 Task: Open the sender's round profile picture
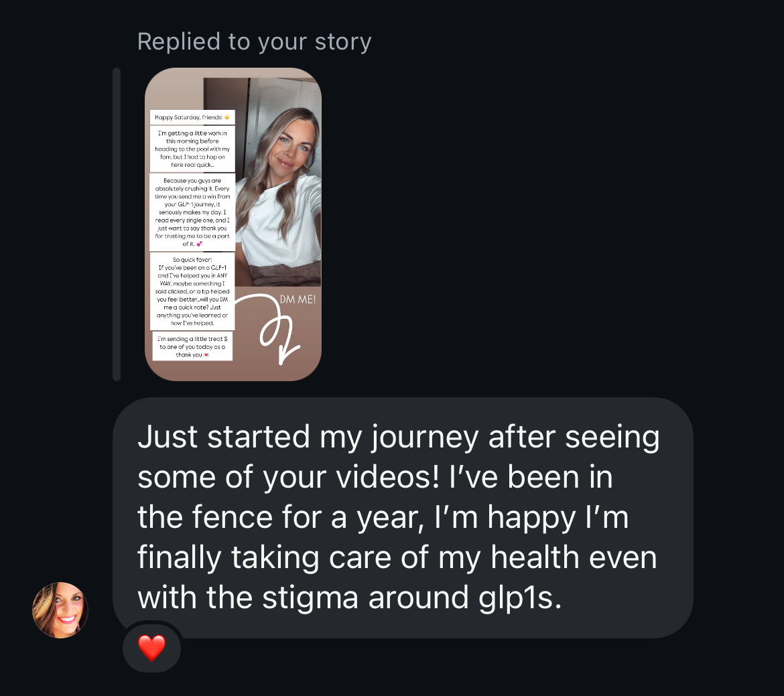coord(60,610)
